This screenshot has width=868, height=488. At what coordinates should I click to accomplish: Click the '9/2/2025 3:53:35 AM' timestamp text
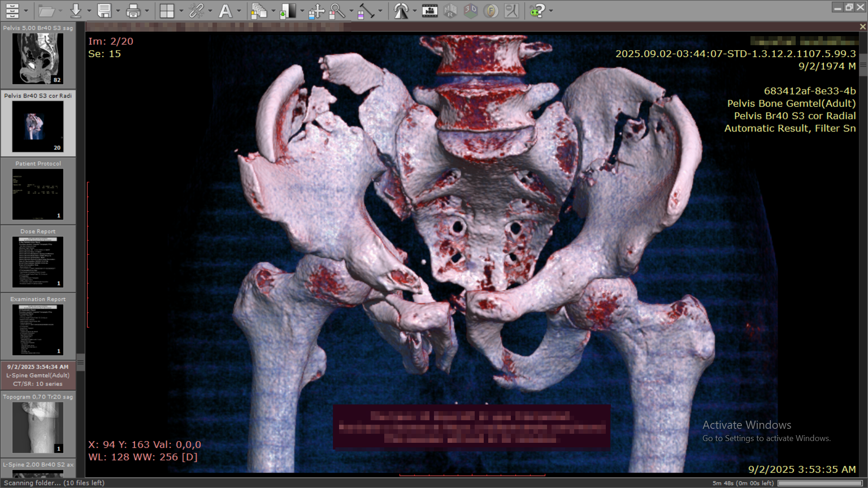802,469
